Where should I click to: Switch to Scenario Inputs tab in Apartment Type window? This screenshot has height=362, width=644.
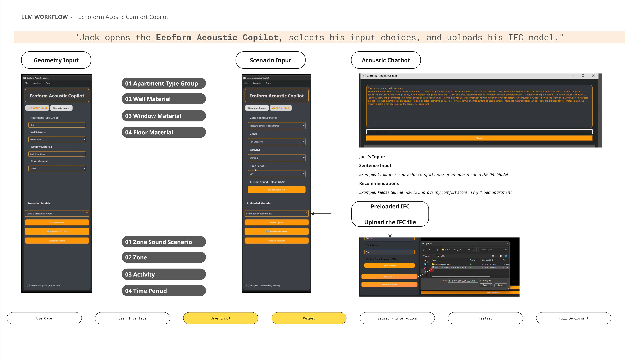click(61, 108)
